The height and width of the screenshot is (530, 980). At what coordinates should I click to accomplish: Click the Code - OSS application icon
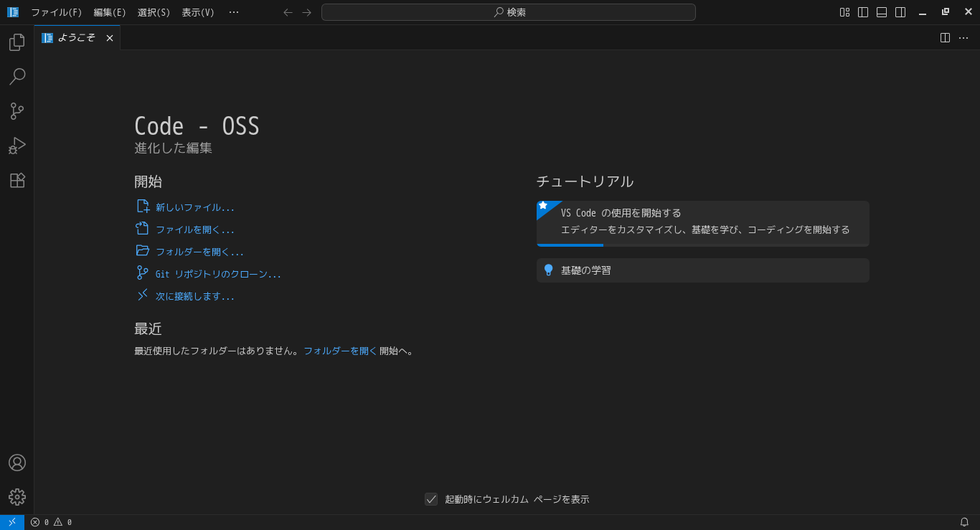13,12
